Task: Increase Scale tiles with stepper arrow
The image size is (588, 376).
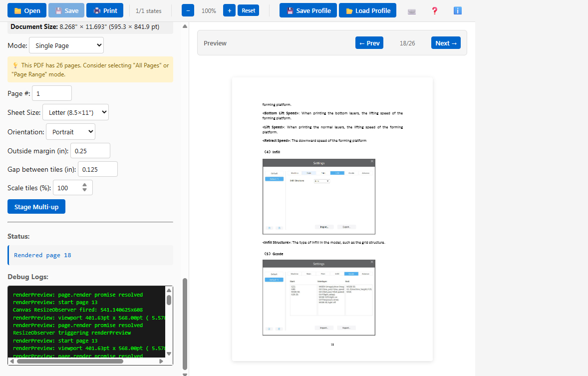Action: coord(84,185)
